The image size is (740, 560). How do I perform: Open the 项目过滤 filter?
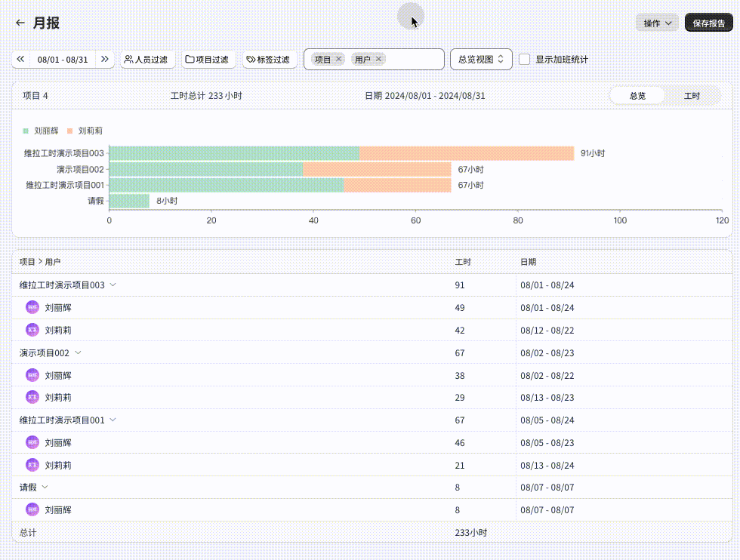tap(207, 60)
